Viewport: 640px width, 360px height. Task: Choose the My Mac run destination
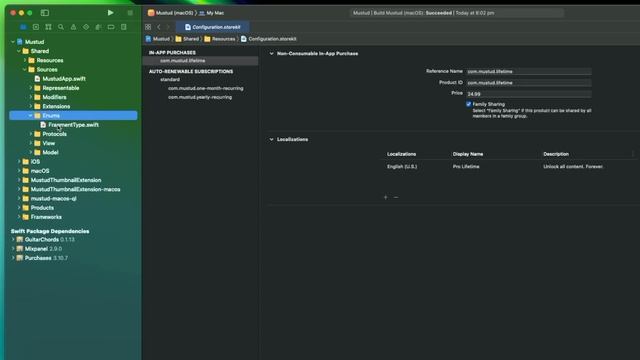[211, 13]
